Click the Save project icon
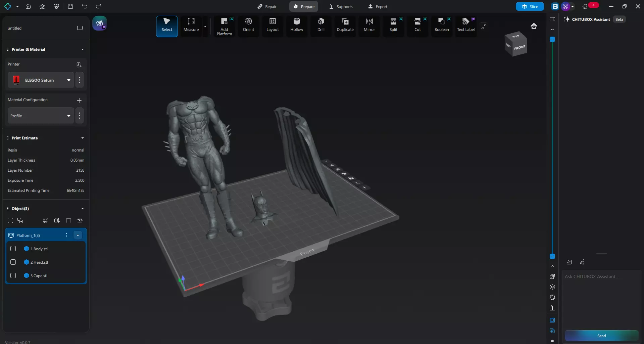The width and height of the screenshot is (644, 344). tap(70, 6)
